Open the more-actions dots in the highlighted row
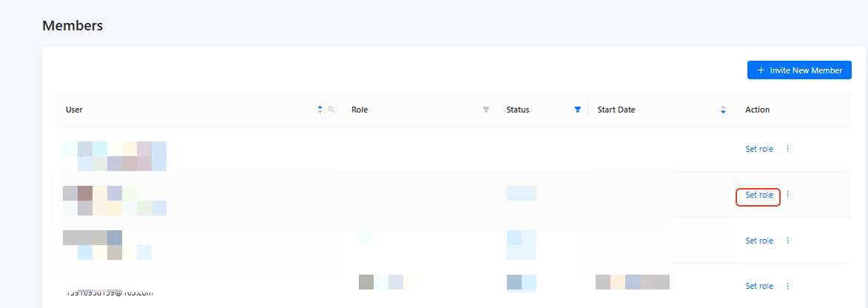Image resolution: width=868 pixels, height=308 pixels. [x=788, y=195]
